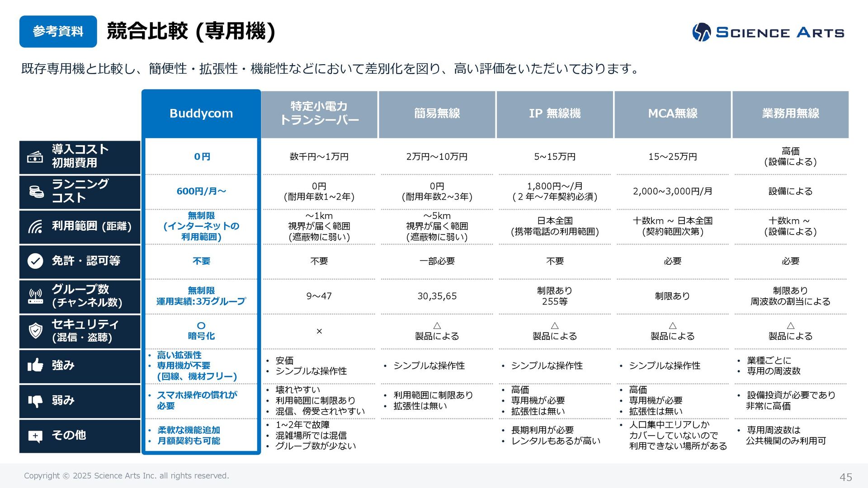Click the checkmark icon beside 免許・認可等
The width and height of the screenshot is (868, 488).
pos(35,261)
